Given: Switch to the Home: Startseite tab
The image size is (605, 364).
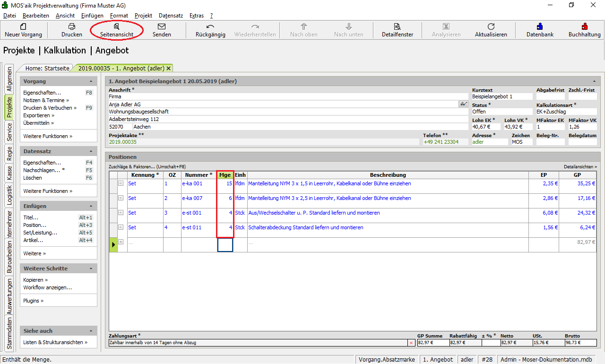Looking at the screenshot, I should pyautogui.click(x=47, y=68).
